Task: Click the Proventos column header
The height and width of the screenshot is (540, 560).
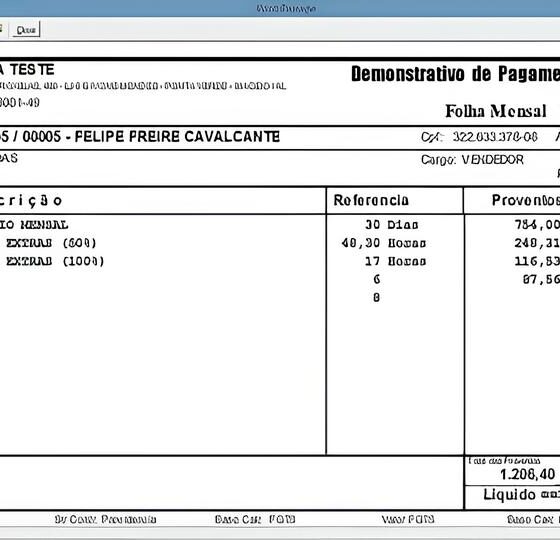Action: (x=526, y=200)
